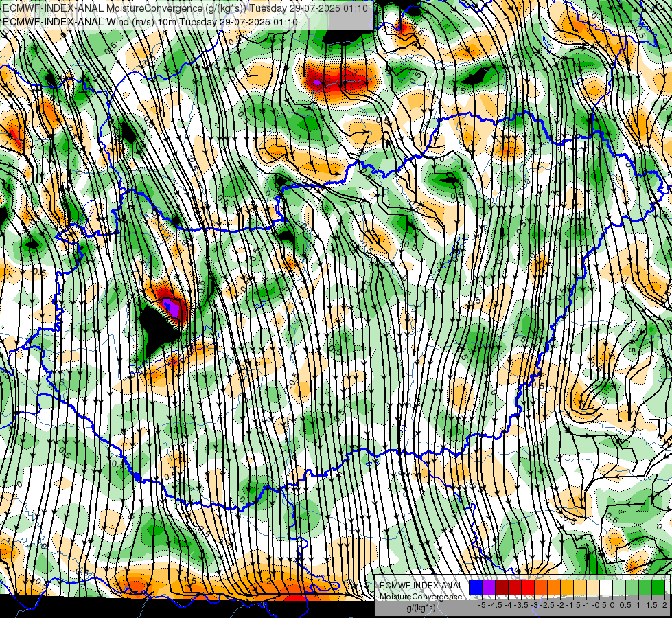This screenshot has width=672, height=618.
Task: Click the -2 value on the legend scale
Action: point(560,605)
